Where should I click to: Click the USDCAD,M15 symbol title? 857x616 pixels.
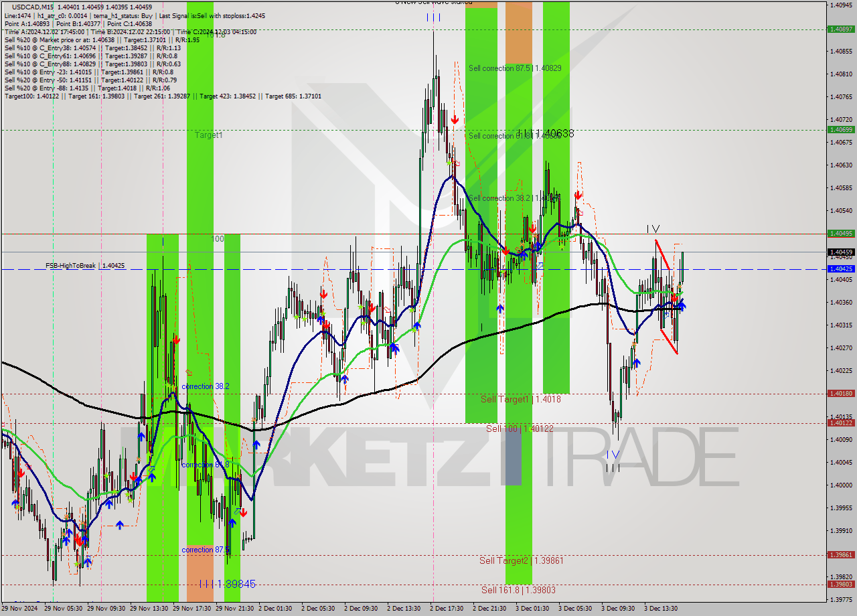pos(31,7)
